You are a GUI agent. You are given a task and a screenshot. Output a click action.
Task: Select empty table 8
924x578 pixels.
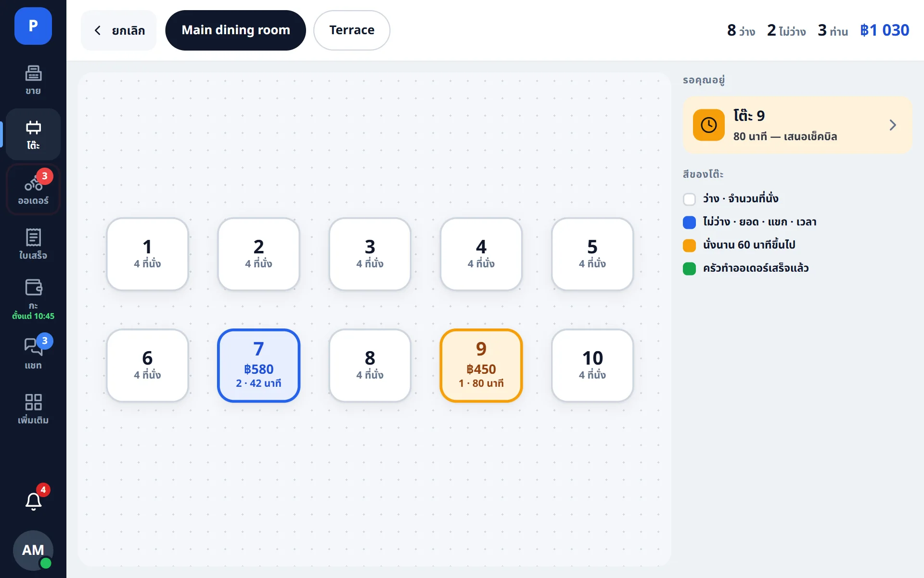(x=370, y=365)
